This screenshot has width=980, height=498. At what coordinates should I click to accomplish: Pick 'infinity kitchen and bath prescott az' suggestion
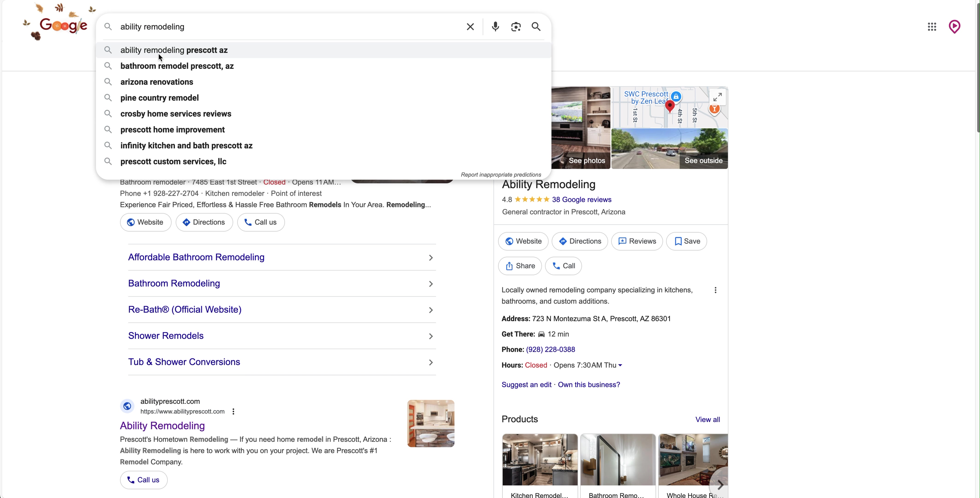tap(186, 145)
